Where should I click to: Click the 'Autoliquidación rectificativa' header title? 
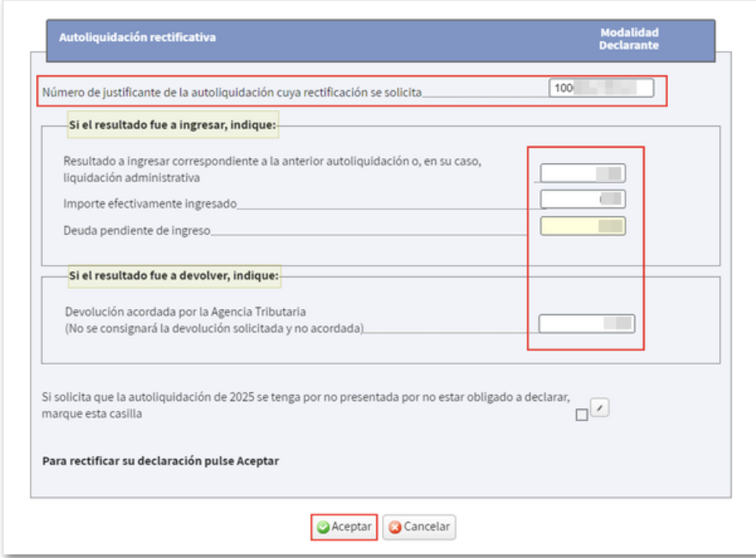[x=138, y=37]
